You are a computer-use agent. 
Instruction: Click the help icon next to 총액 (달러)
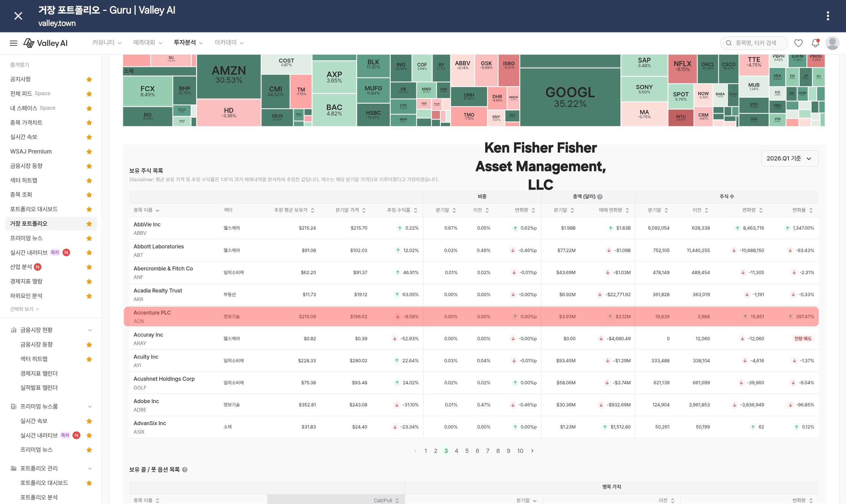[600, 197]
